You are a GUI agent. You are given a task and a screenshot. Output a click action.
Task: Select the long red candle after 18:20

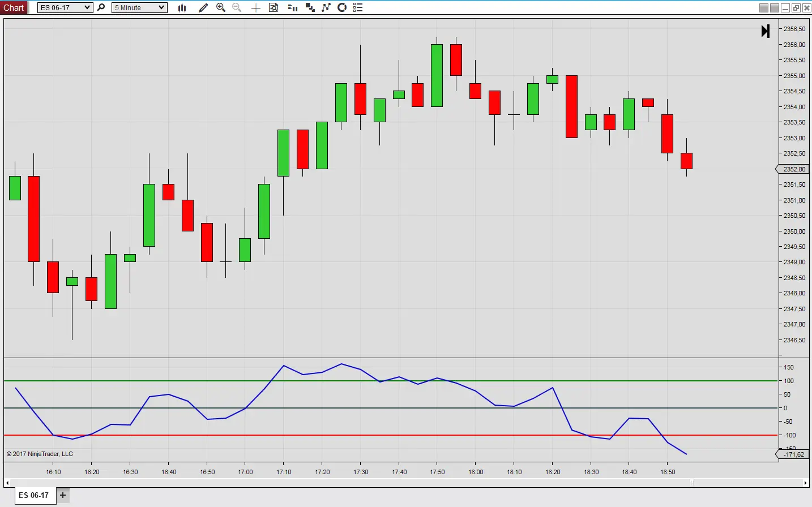pos(571,106)
